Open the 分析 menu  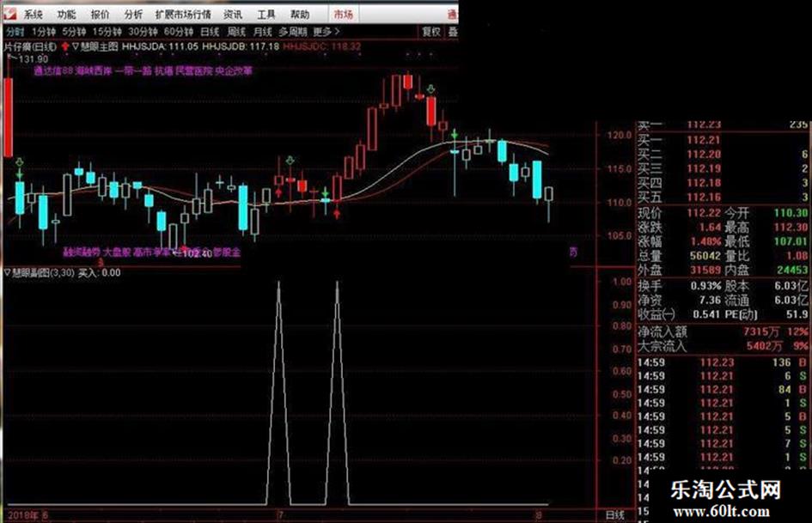133,15
